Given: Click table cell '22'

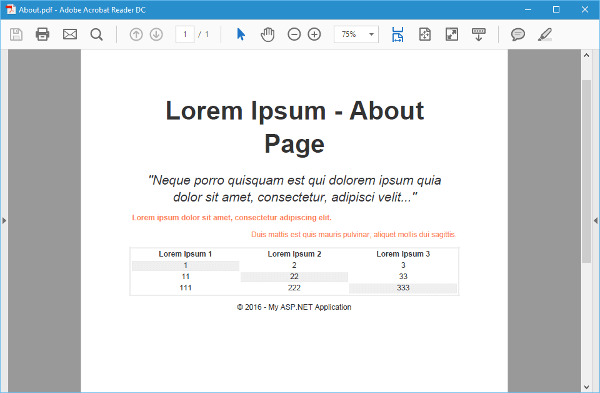Looking at the screenshot, I should [x=294, y=276].
